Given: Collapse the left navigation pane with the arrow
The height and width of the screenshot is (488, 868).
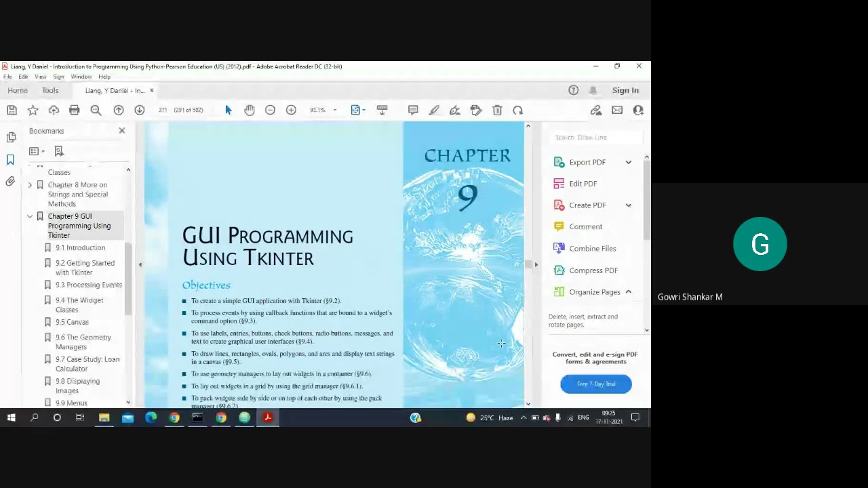Looking at the screenshot, I should click(x=140, y=264).
